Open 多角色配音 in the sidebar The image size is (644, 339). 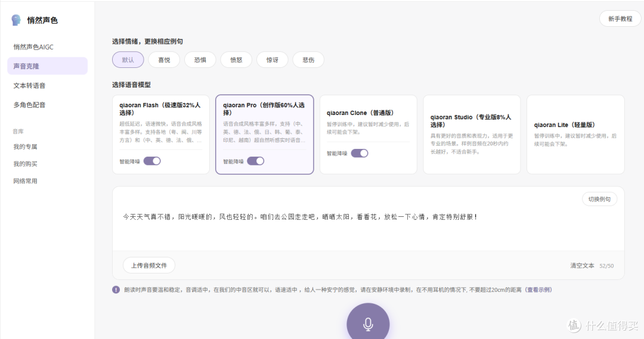pos(29,105)
